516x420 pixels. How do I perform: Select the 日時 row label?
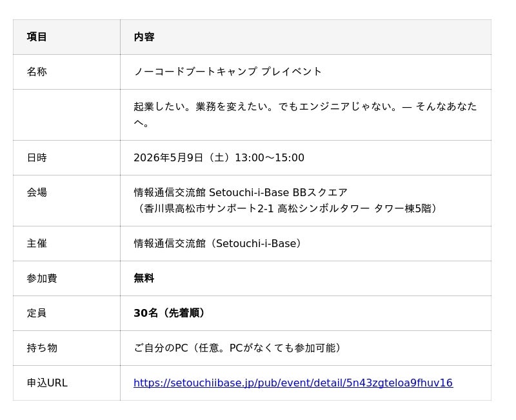coord(37,158)
